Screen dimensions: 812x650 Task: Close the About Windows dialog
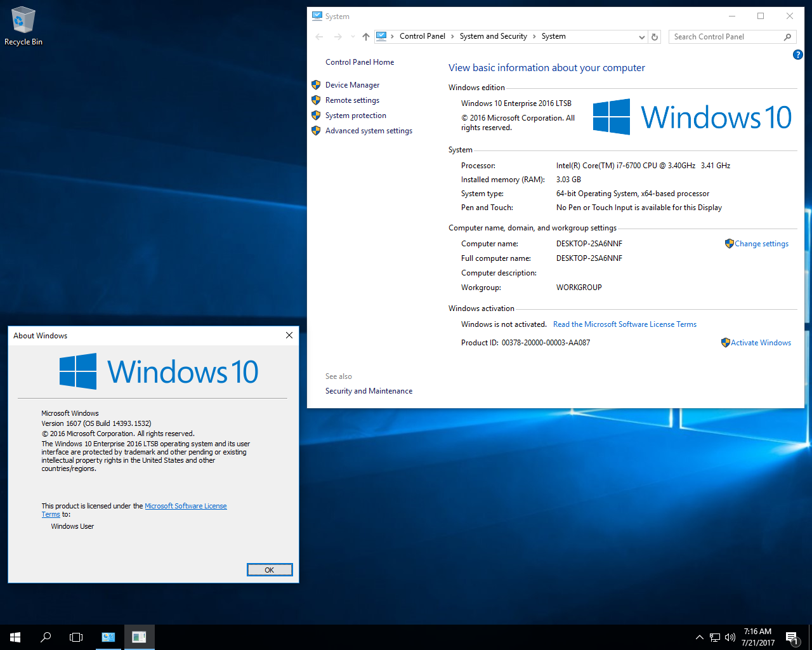click(x=289, y=335)
